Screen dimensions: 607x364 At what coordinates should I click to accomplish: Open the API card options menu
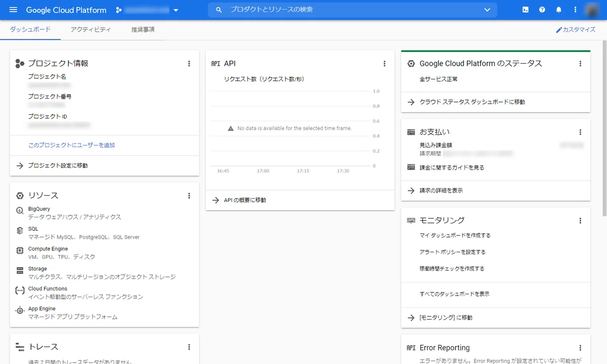[x=384, y=64]
